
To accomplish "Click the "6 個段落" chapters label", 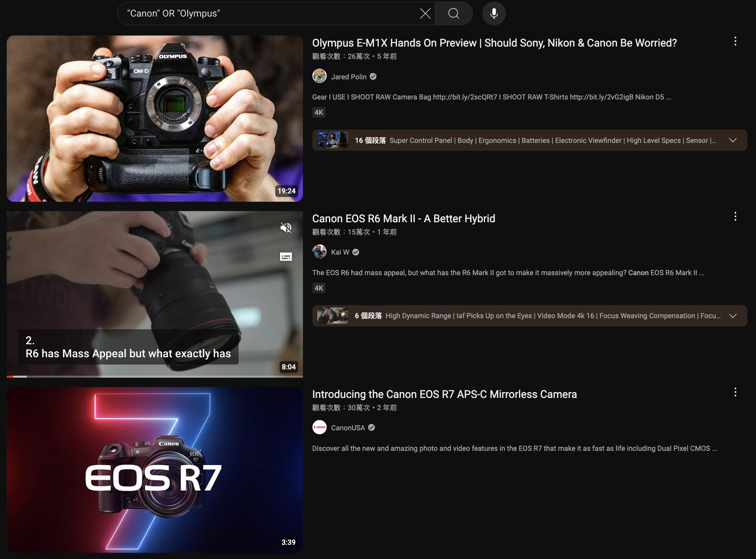I will tap(368, 316).
